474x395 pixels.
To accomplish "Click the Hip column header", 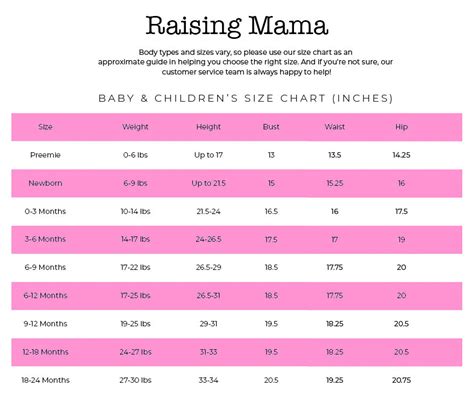I will (x=401, y=127).
